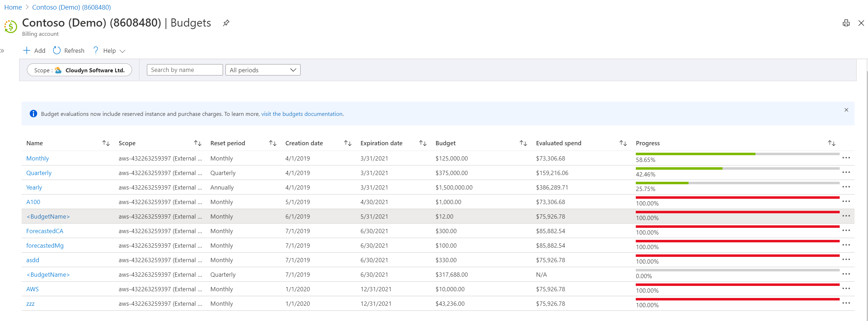Open the Help dropdown menu

(109, 51)
